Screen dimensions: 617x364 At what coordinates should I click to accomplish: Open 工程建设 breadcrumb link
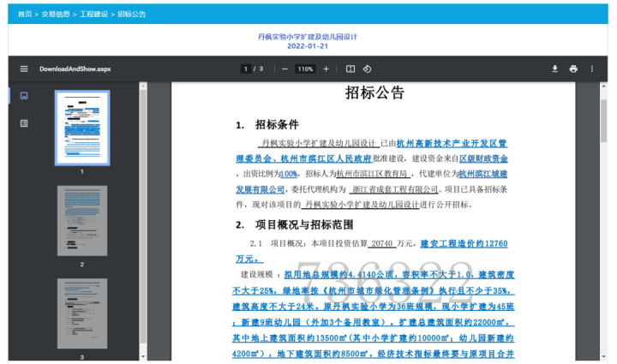coord(93,15)
